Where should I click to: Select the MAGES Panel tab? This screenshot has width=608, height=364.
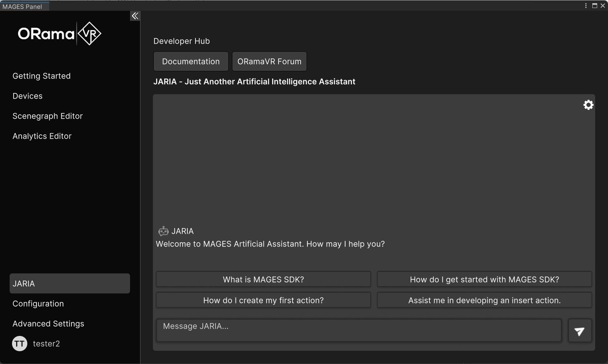click(24, 6)
